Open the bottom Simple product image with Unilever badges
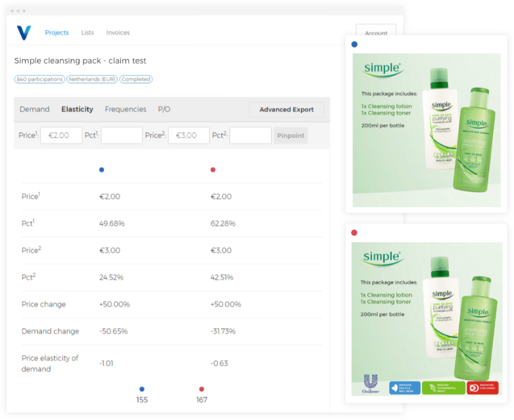514x420 pixels. coord(427,319)
